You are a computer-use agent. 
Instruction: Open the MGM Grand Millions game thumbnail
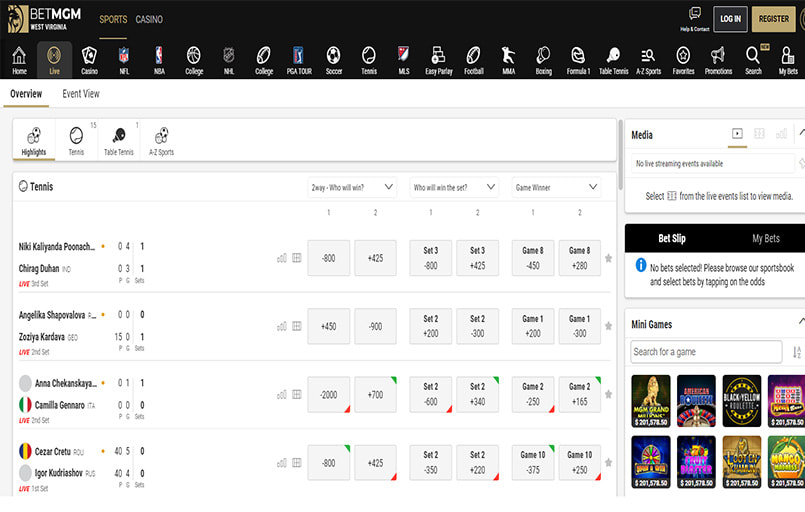coord(651,401)
